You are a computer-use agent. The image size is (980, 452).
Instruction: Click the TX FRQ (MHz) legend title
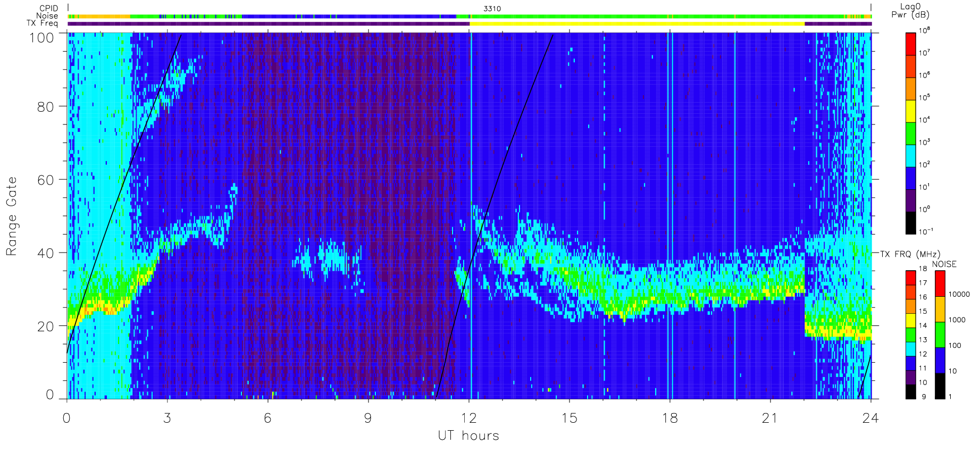(x=910, y=254)
